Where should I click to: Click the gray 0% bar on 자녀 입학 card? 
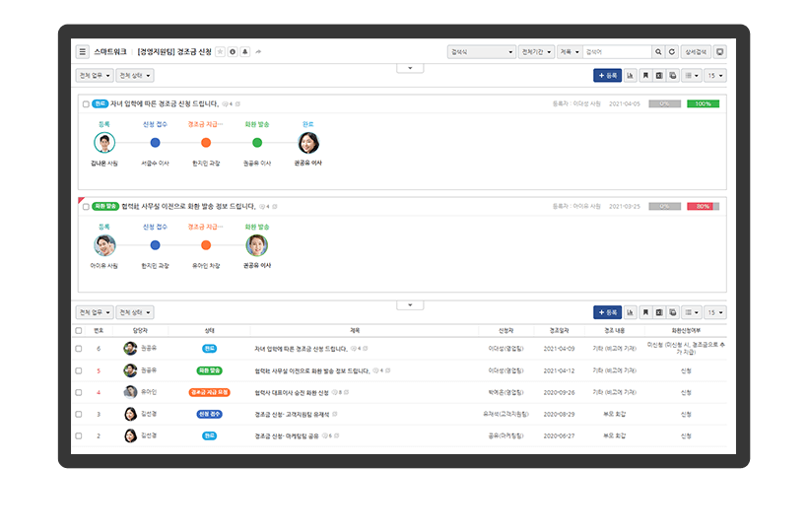point(665,103)
